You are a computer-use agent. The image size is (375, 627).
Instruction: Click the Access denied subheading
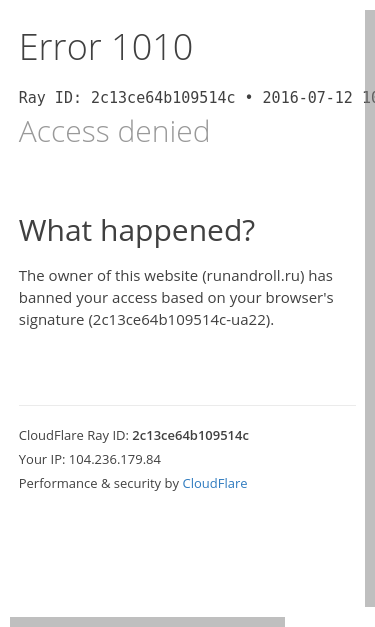pos(114,131)
